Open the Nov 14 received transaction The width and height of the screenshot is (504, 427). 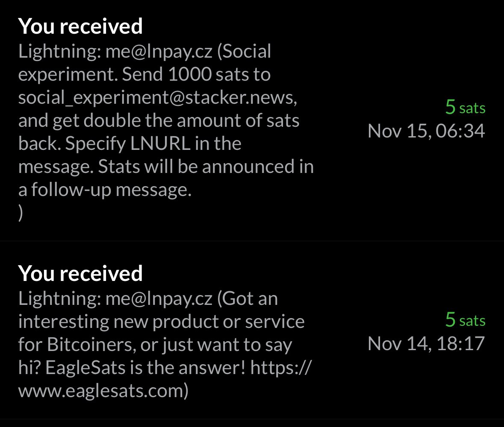click(x=252, y=330)
